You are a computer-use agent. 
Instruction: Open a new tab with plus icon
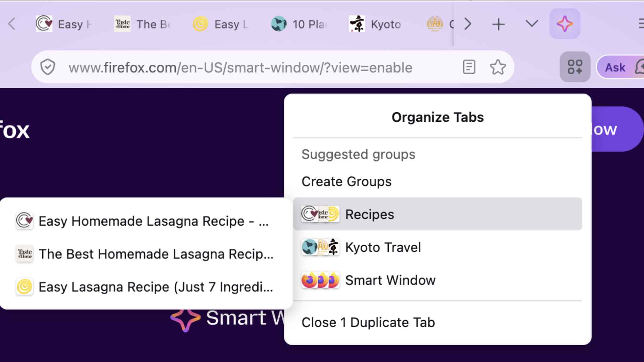498,24
